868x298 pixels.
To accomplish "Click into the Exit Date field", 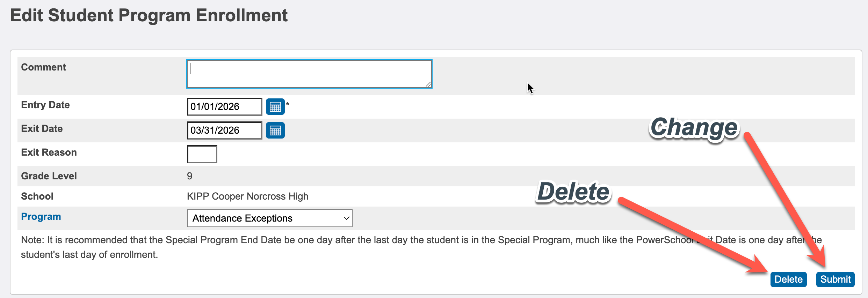I will point(224,131).
